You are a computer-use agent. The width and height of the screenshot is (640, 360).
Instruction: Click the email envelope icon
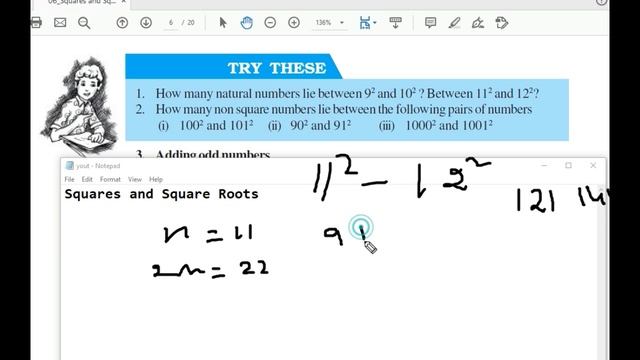60,22
